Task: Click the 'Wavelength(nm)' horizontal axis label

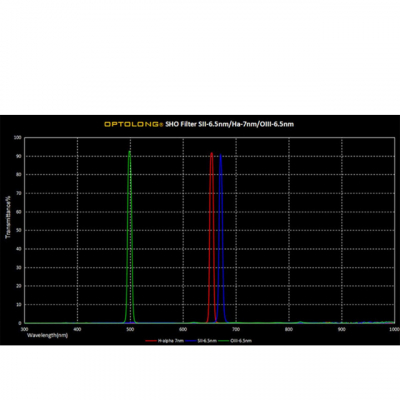Action: tap(48, 335)
